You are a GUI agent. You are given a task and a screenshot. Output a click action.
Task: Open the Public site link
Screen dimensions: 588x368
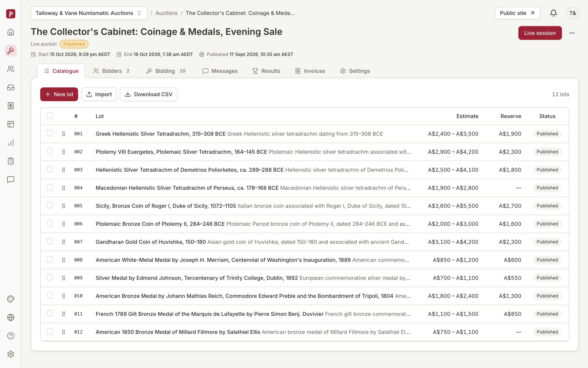(518, 13)
